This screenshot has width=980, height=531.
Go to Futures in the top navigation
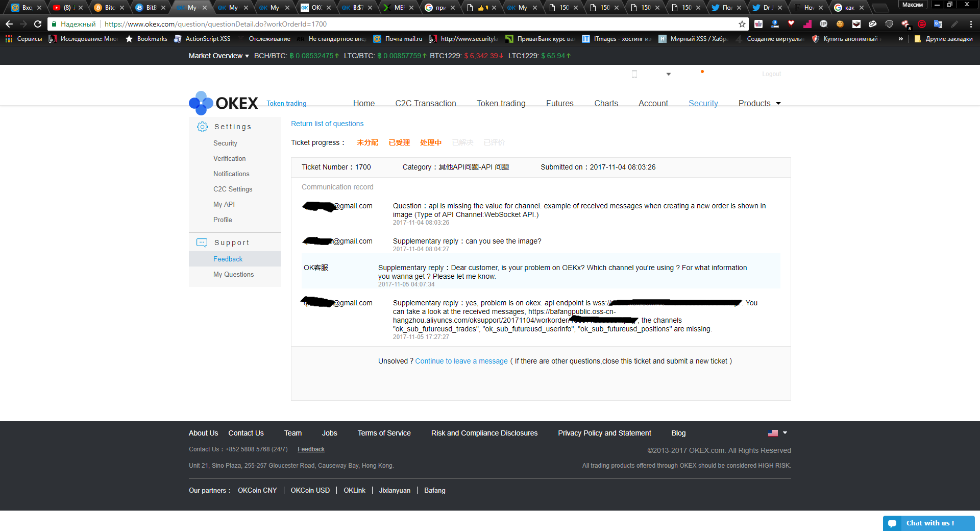[x=560, y=103]
